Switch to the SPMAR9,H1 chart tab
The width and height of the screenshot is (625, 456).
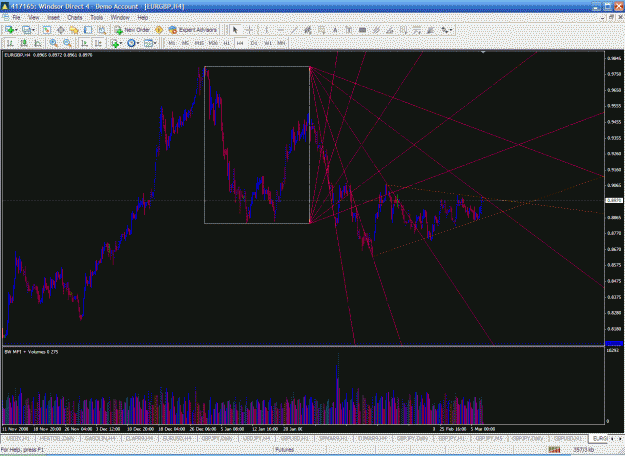(x=334, y=438)
